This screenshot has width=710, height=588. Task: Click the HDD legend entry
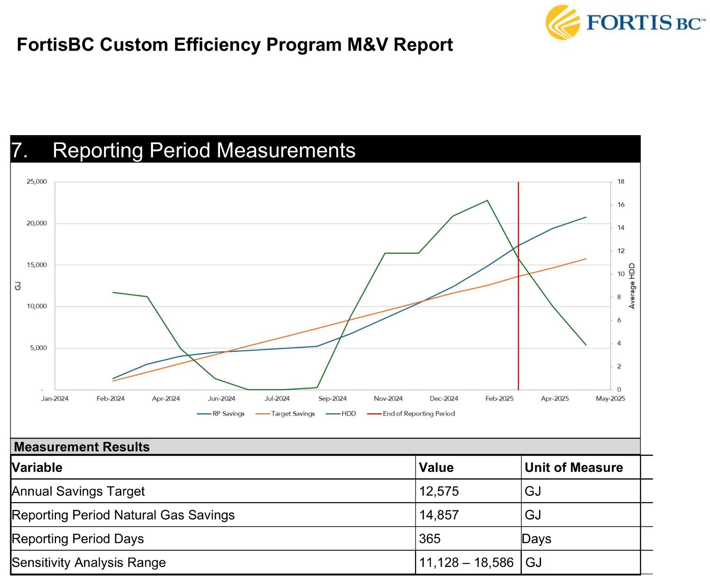[x=341, y=413]
